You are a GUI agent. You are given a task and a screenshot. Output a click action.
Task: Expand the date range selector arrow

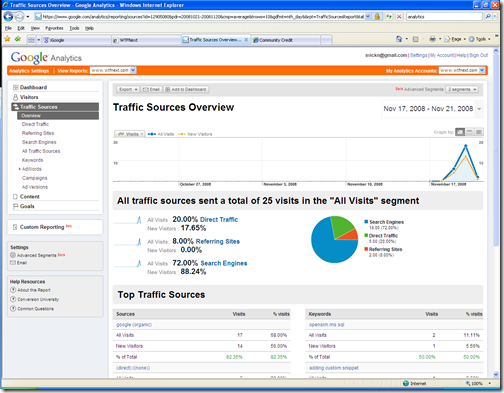pos(479,109)
